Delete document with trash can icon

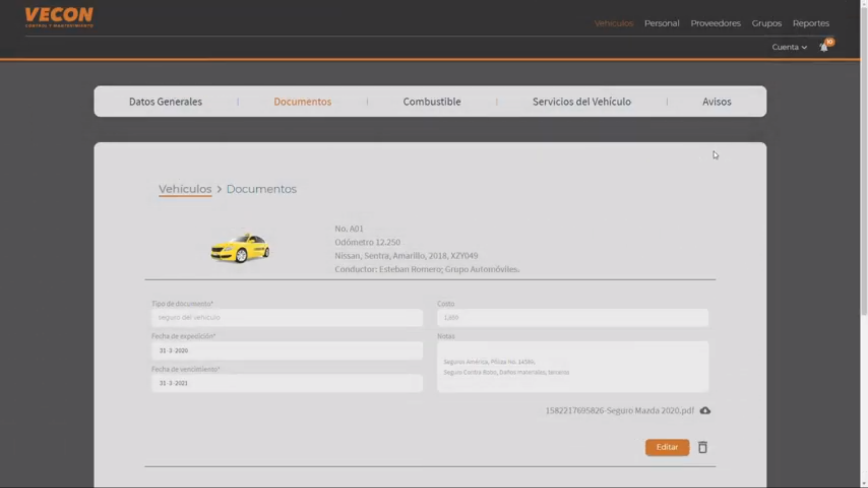703,447
